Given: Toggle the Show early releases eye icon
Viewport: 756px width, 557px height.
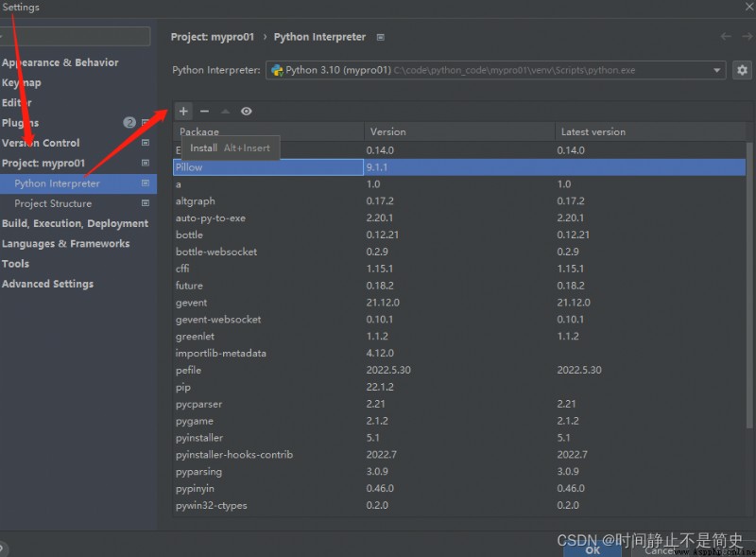Looking at the screenshot, I should pyautogui.click(x=247, y=112).
